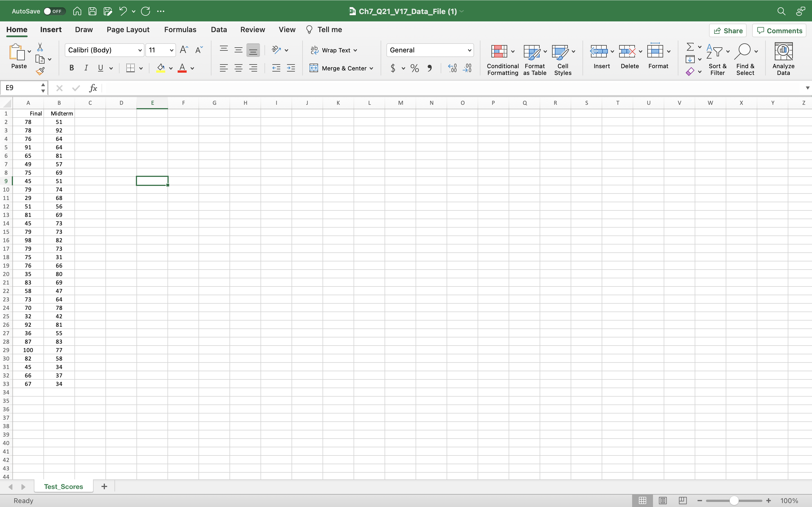The image size is (812, 507).
Task: Click the Center Align text icon
Action: coord(239,68)
